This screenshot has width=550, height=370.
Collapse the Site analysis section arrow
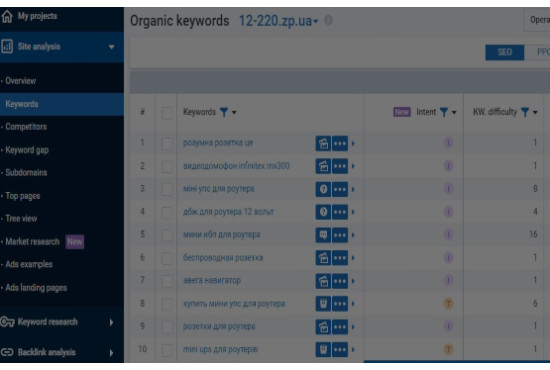click(112, 47)
